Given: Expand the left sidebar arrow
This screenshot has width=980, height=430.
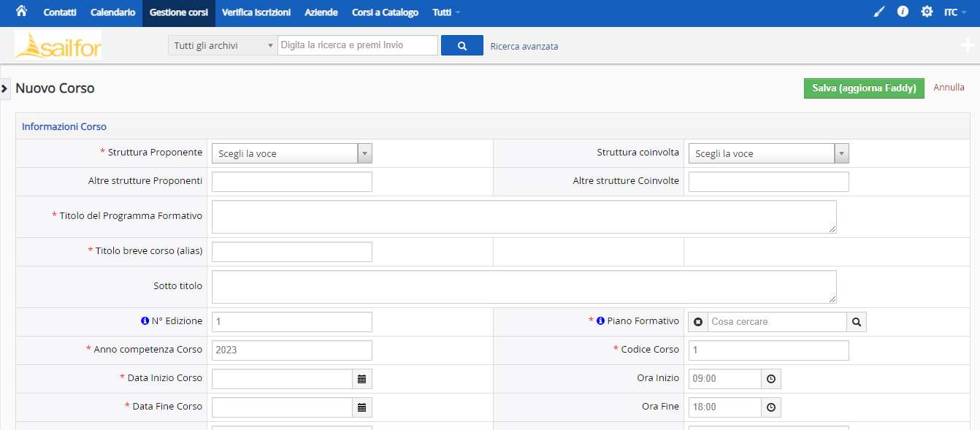Looking at the screenshot, I should [4, 88].
